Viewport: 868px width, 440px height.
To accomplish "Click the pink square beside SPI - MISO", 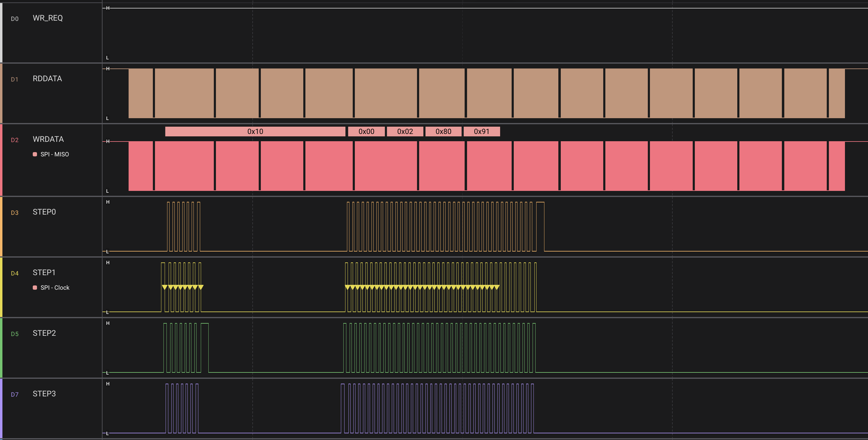I will coord(35,154).
